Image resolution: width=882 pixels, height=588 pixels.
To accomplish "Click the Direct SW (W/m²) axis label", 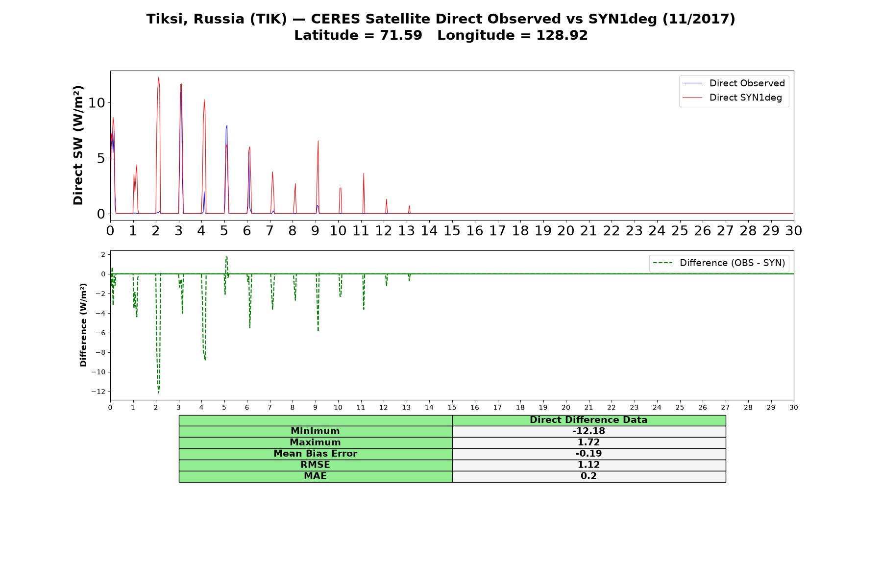I will click(78, 145).
